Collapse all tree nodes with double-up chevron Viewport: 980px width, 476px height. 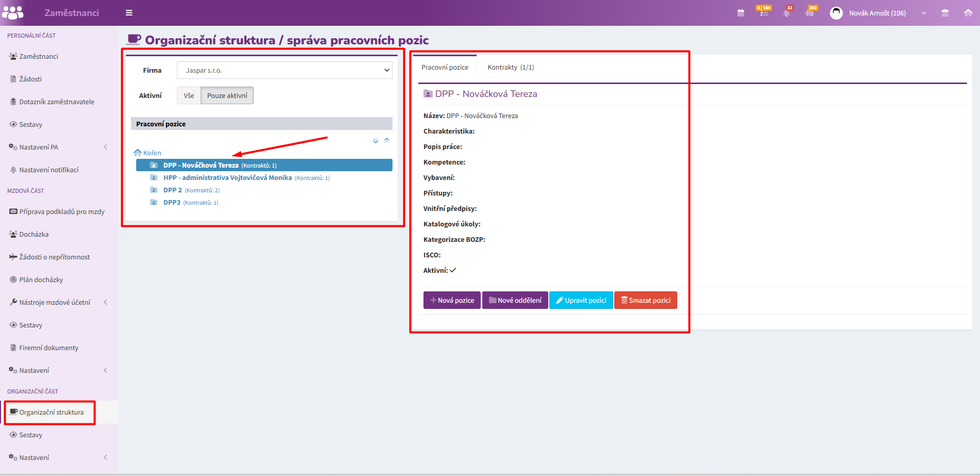[x=387, y=140]
